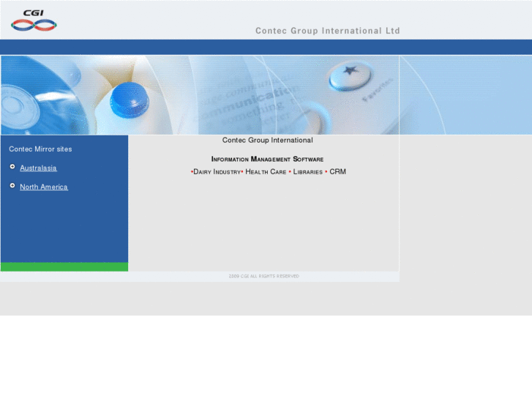This screenshot has height=399, width=532.
Task: Open the Australasia mirror site link
Action: (38, 168)
